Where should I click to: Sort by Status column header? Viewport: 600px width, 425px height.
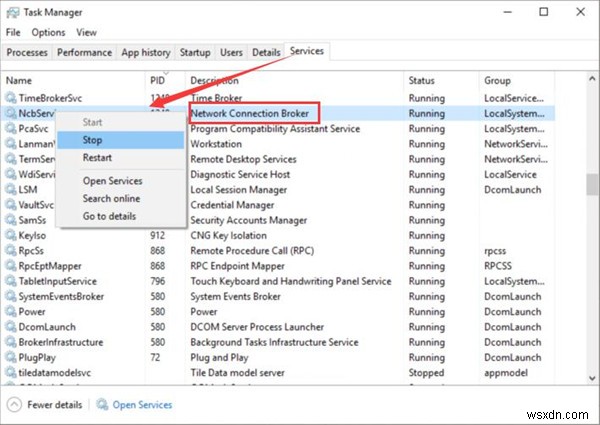(441, 81)
